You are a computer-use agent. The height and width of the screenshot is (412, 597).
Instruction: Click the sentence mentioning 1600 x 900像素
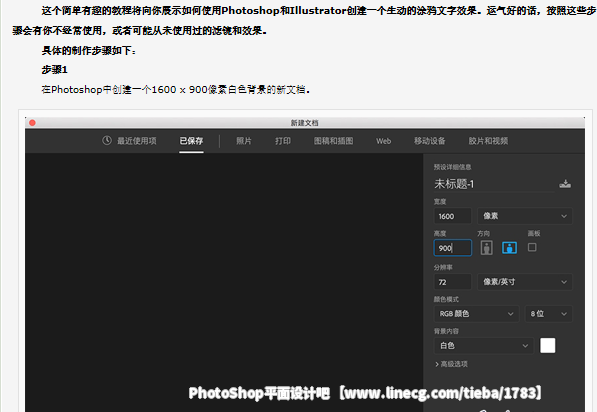(x=176, y=90)
